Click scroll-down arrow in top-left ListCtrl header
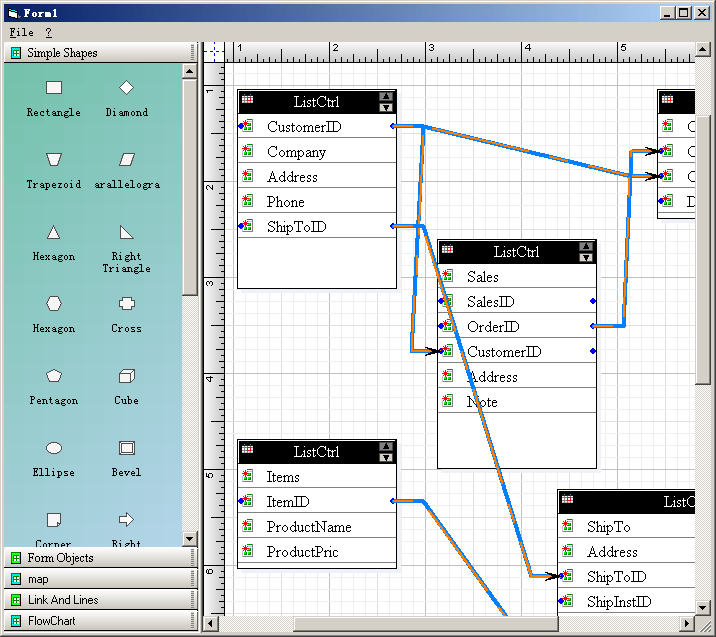This screenshot has height=637, width=716. pyautogui.click(x=386, y=107)
